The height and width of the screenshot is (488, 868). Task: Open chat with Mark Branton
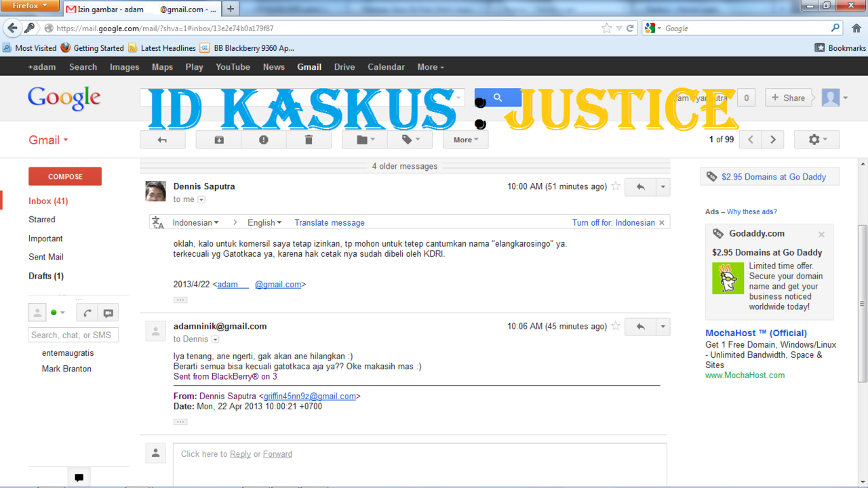66,369
